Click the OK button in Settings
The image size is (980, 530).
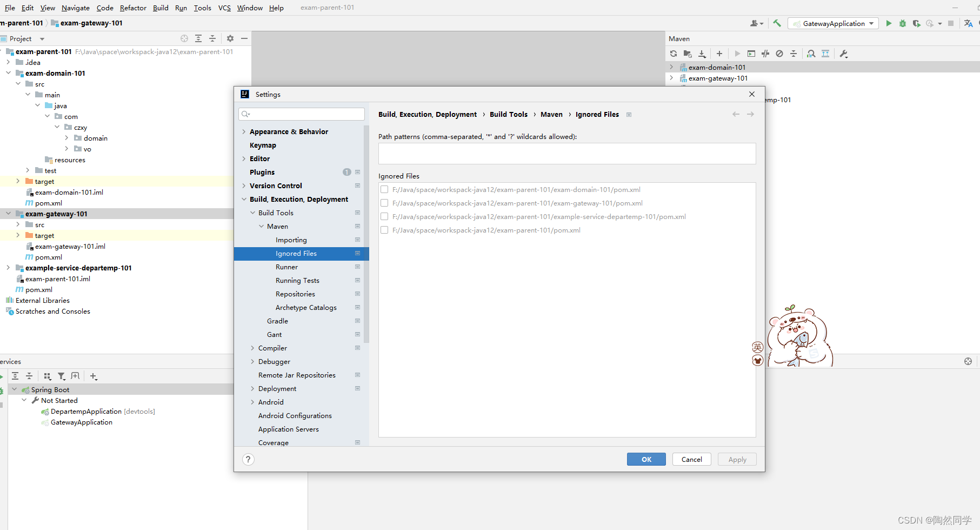pos(646,459)
